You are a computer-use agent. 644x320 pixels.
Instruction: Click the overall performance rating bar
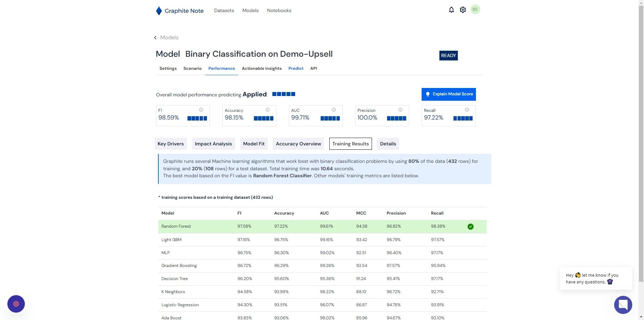(x=284, y=94)
